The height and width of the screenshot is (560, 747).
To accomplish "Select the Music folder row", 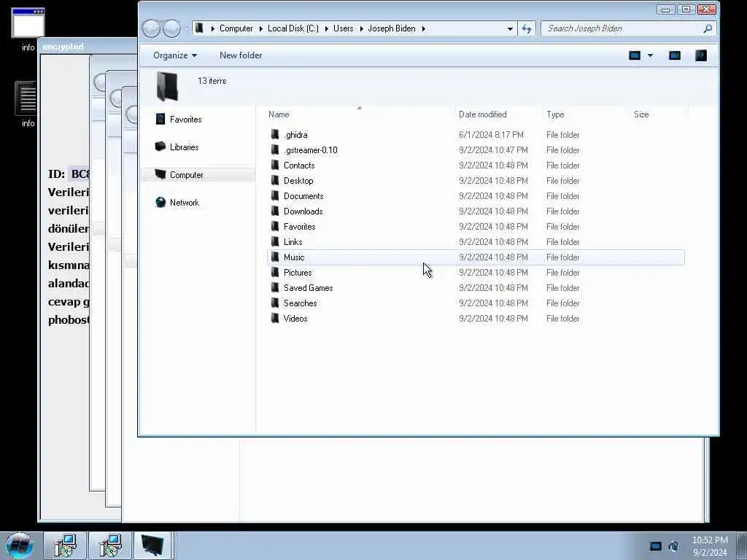I will pyautogui.click(x=476, y=257).
